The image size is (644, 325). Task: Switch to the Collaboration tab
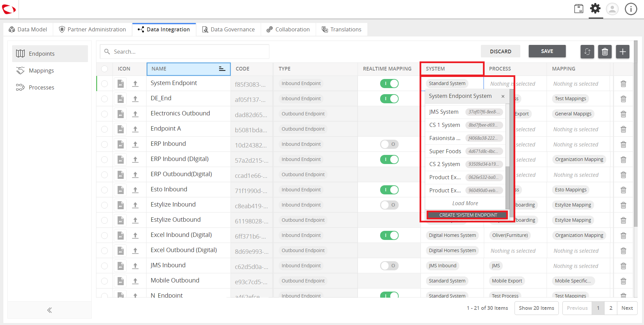(x=288, y=29)
